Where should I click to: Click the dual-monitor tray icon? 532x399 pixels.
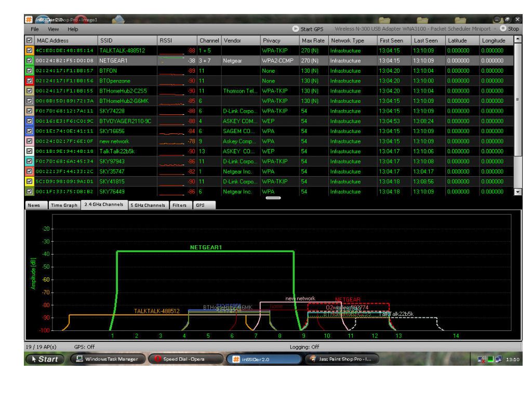pos(498,360)
